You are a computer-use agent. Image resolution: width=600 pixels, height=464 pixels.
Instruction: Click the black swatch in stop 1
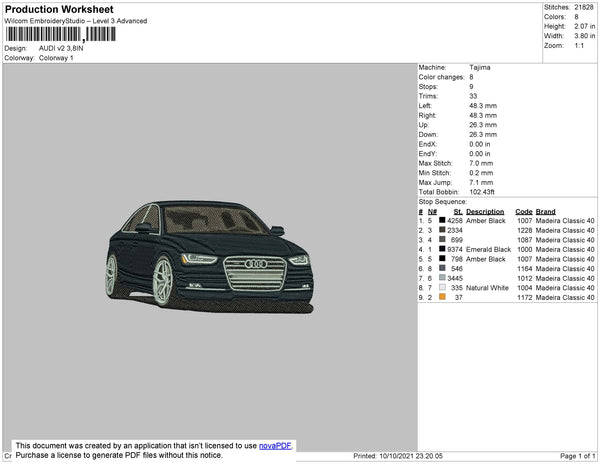442,220
